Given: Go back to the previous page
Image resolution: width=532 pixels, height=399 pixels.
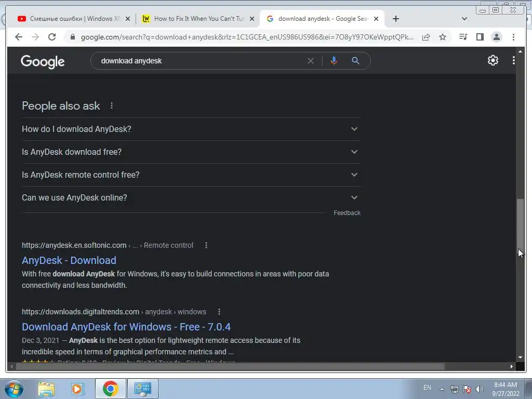Looking at the screenshot, I should (x=19, y=37).
